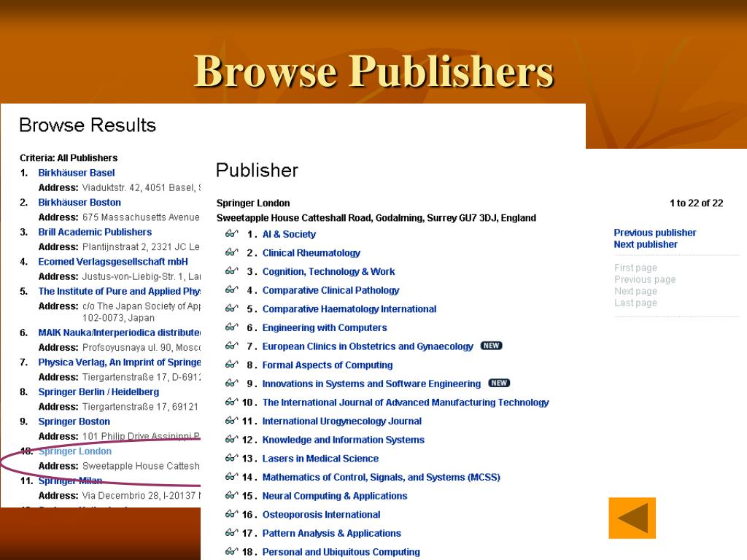This screenshot has height=560, width=747.
Task: Open Engineering with Computers journal
Action: [x=325, y=327]
